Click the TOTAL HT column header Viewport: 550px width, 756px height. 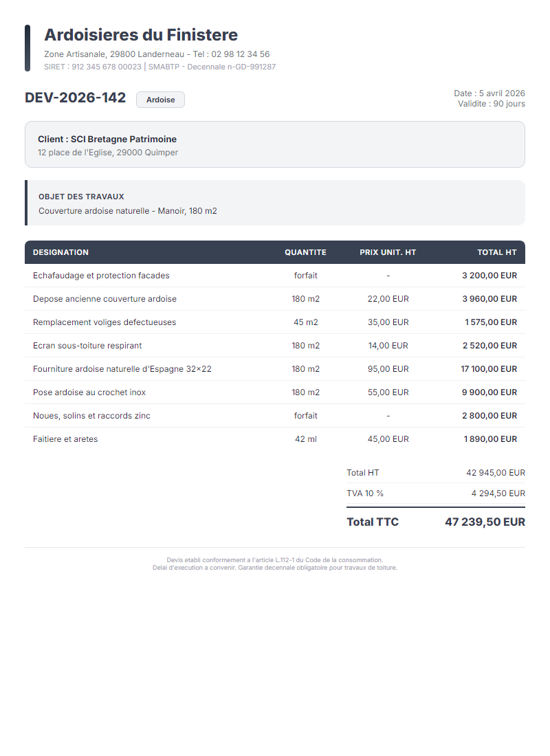point(496,252)
